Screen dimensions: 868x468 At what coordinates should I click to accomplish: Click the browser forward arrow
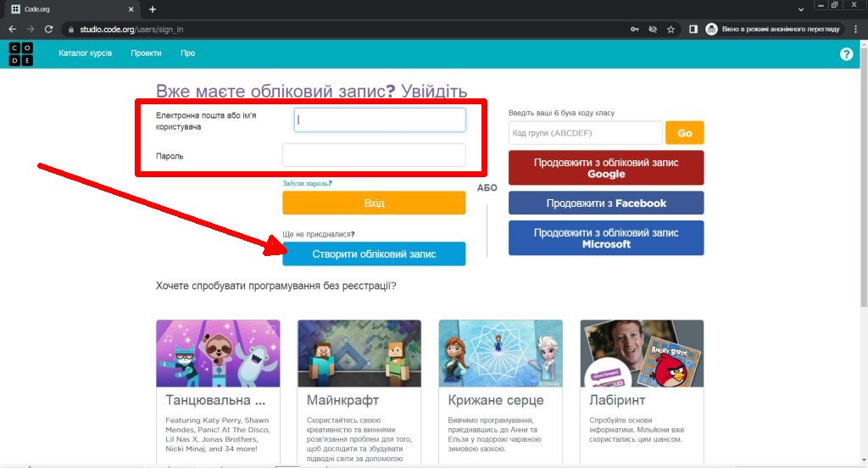(31, 30)
